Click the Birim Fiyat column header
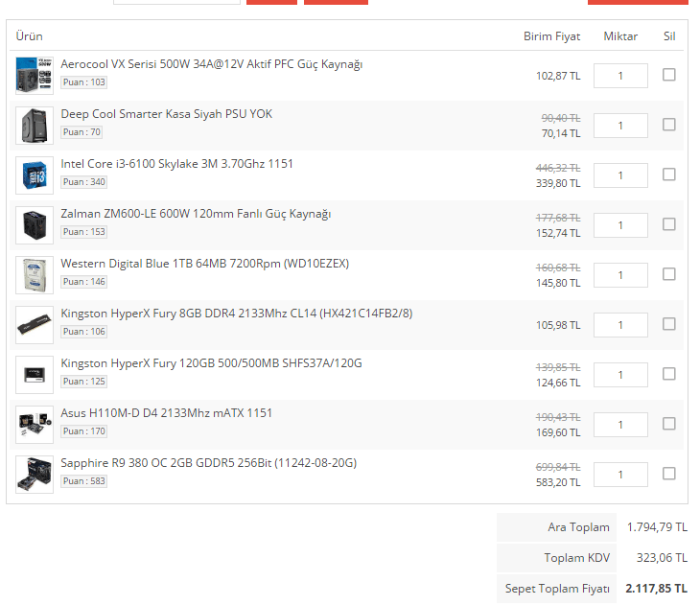This screenshot has width=700, height=605. (x=551, y=36)
